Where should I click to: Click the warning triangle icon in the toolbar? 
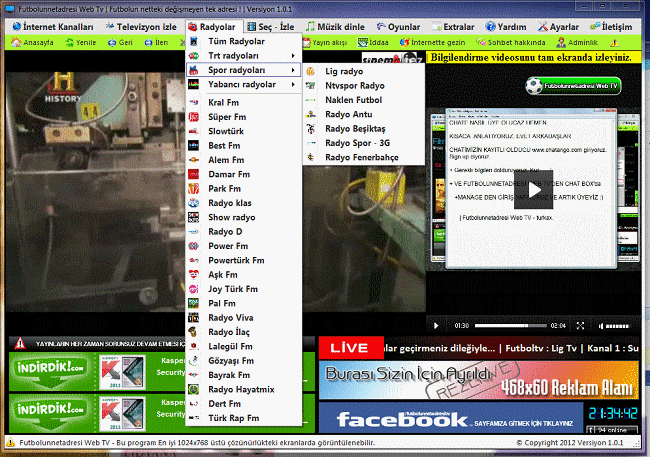[x=615, y=42]
